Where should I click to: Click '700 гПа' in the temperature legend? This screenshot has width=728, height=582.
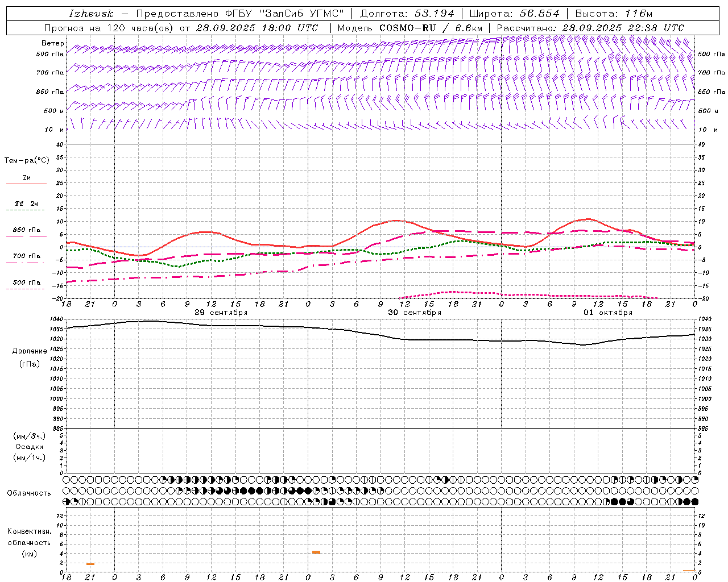[27, 256]
